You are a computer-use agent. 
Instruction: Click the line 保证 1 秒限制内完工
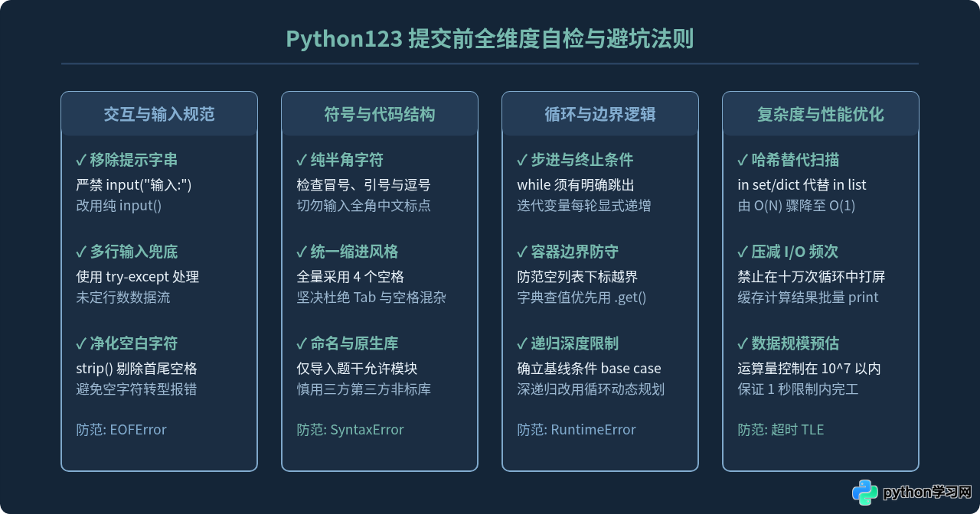pos(798,389)
